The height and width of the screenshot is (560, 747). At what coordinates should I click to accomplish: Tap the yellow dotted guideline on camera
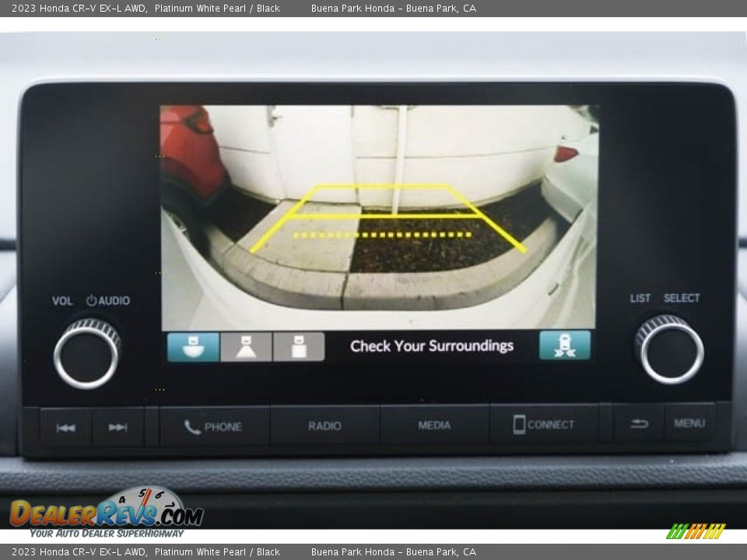(381, 234)
